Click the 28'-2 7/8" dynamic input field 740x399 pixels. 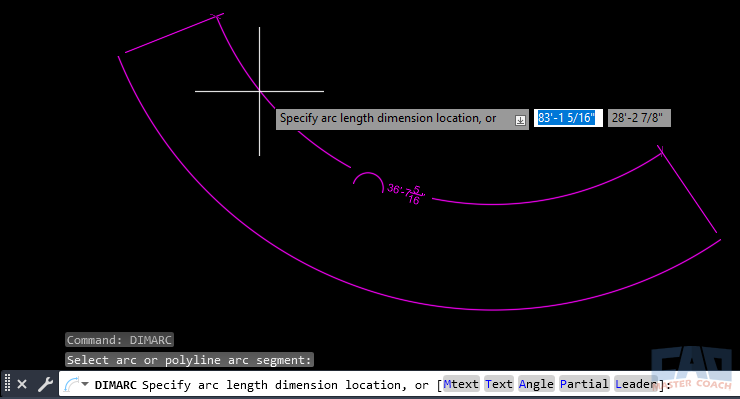coord(639,118)
